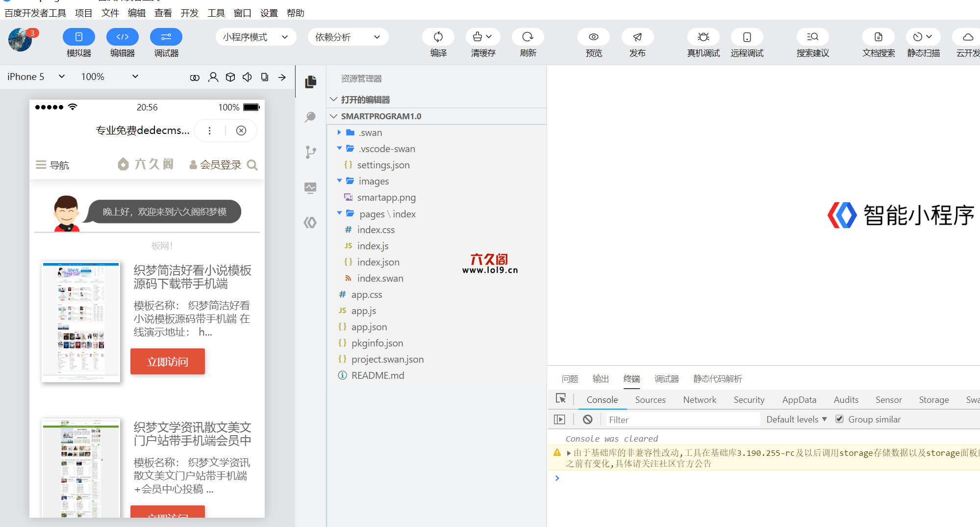This screenshot has height=527, width=980.
Task: Change the iPhone 5 device dropdown
Action: [36, 77]
